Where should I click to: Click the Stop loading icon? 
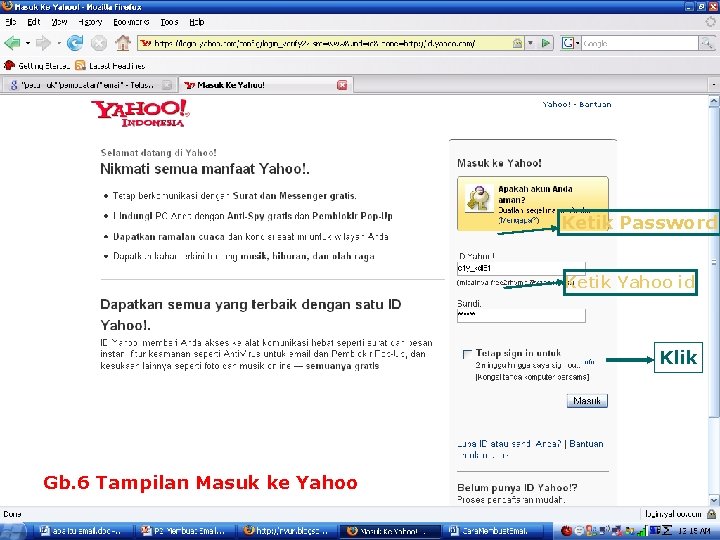(x=98, y=43)
